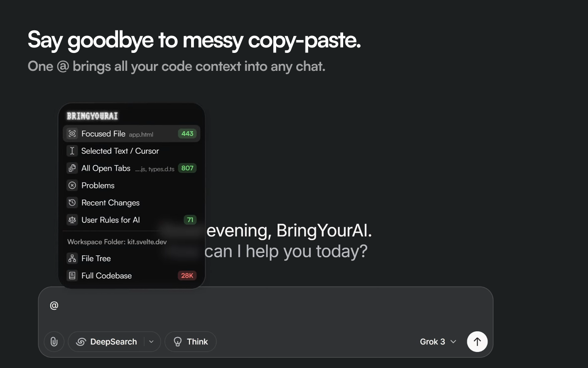Click the Selected Text cursor icon

[72, 151]
